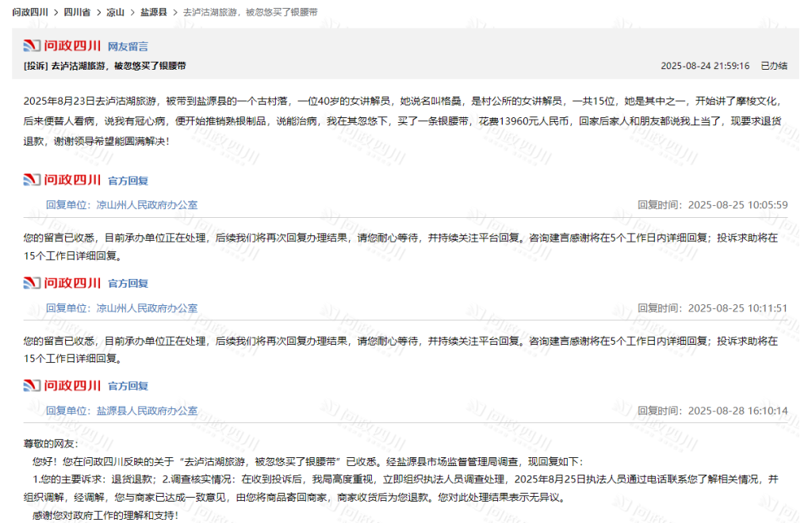812x523 pixels.
Task: Click the 问政四川 breadcrumb link
Action: (30, 13)
